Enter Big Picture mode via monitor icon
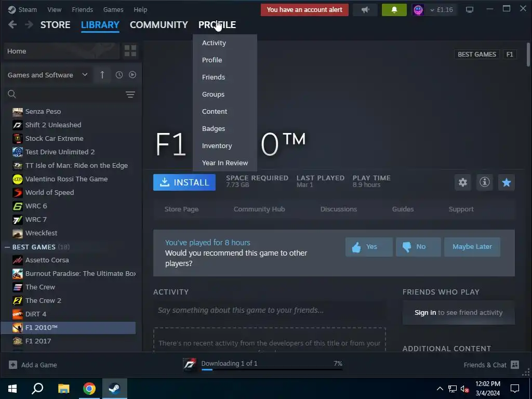The width and height of the screenshot is (532, 399). pyautogui.click(x=470, y=10)
